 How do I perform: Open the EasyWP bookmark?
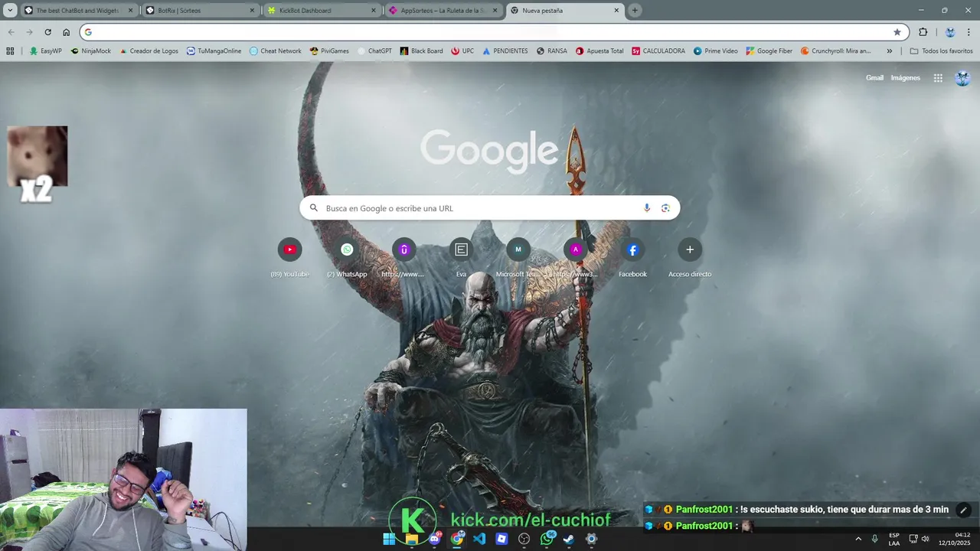tap(46, 51)
